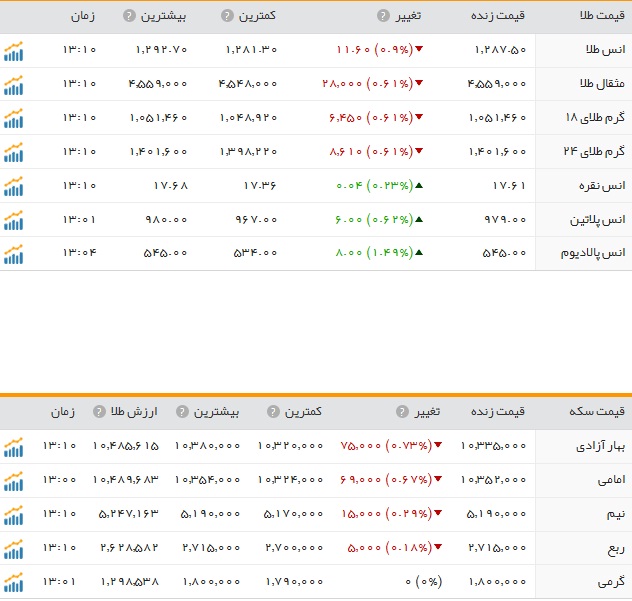The image size is (632, 601).
Task: Select live price ۱۰,۳۳۵,۰۰۰ of بهار آزادی
Action: coord(493,445)
